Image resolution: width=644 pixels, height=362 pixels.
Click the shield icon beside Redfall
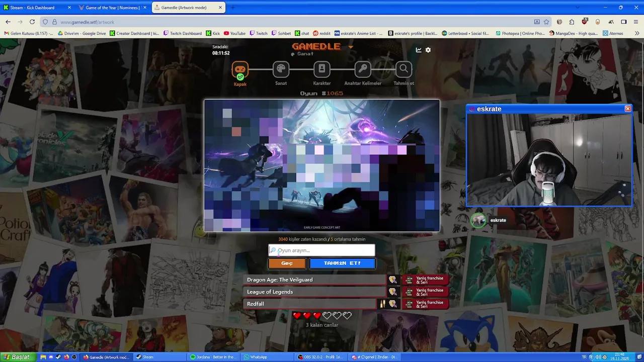click(392, 304)
